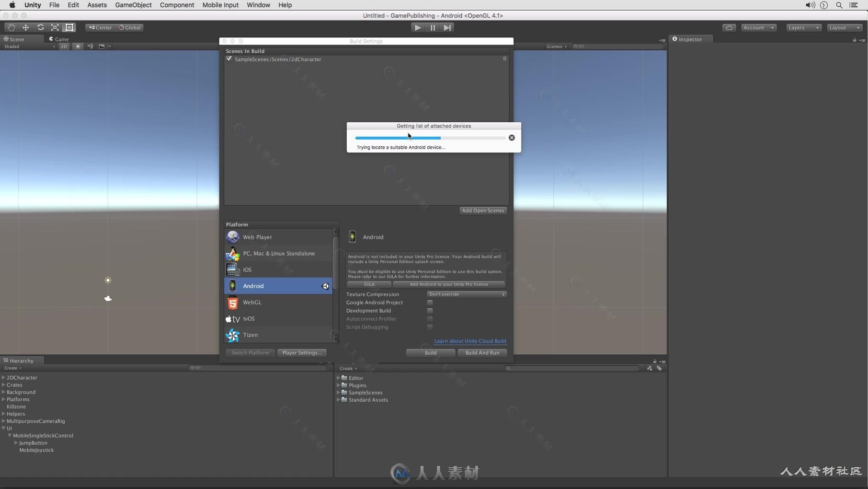This screenshot has width=868, height=489.
Task: Select the iOS platform
Action: [x=278, y=269]
